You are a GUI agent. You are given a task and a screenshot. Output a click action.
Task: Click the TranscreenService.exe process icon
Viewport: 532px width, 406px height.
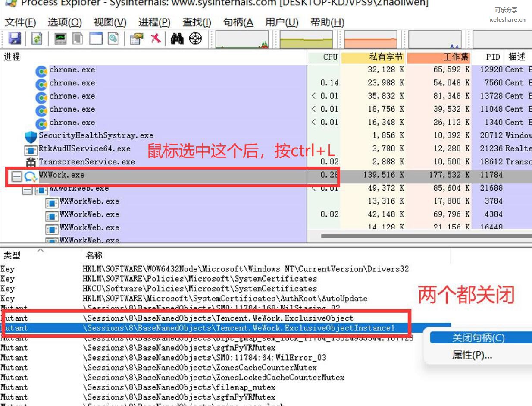pyautogui.click(x=31, y=163)
